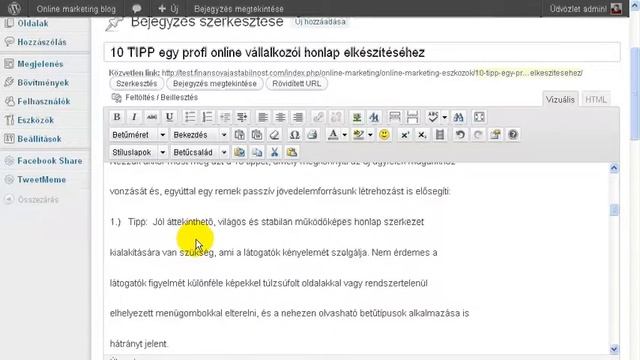Image resolution: width=640 pixels, height=360 pixels.
Task: Click the insert image icon
Action: [x=357, y=117]
